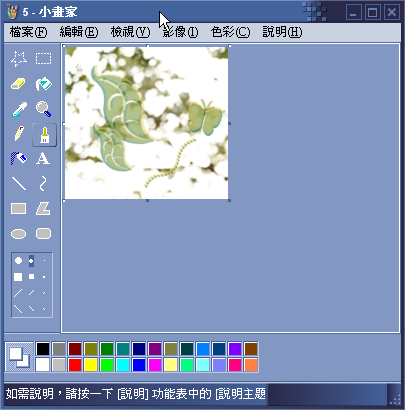This screenshot has height=410, width=405.
Task: Select the Curve tool
Action: pos(44,184)
